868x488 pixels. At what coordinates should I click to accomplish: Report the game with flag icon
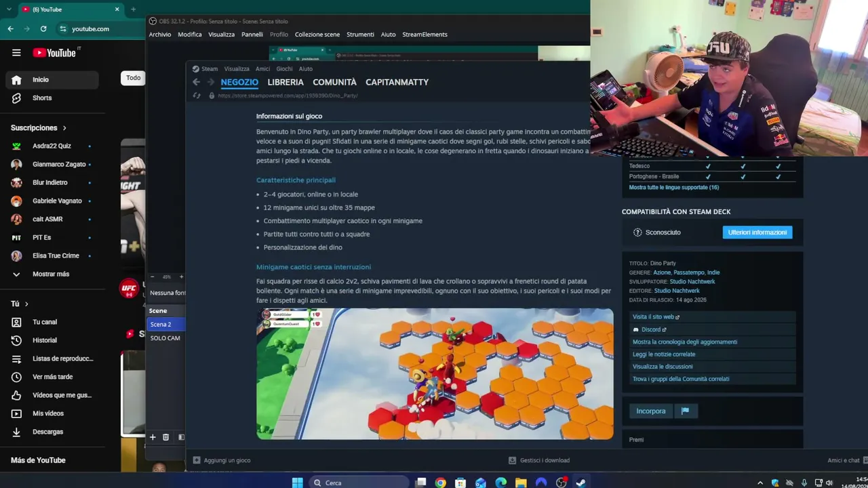[x=685, y=411]
